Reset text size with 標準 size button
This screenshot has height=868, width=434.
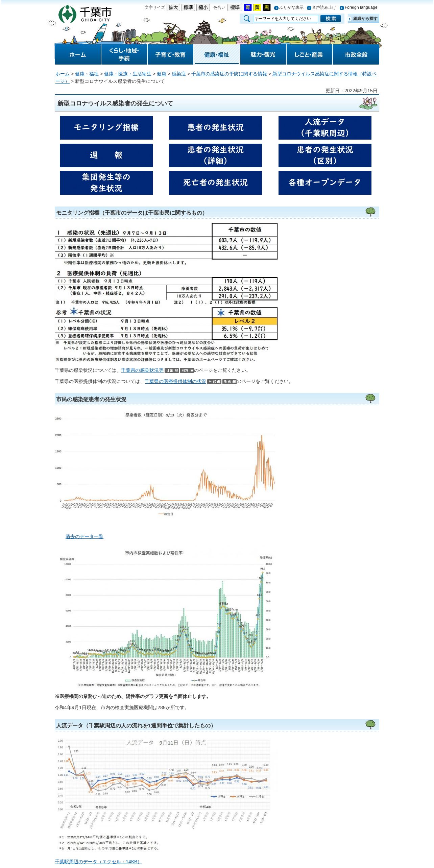[188, 7]
